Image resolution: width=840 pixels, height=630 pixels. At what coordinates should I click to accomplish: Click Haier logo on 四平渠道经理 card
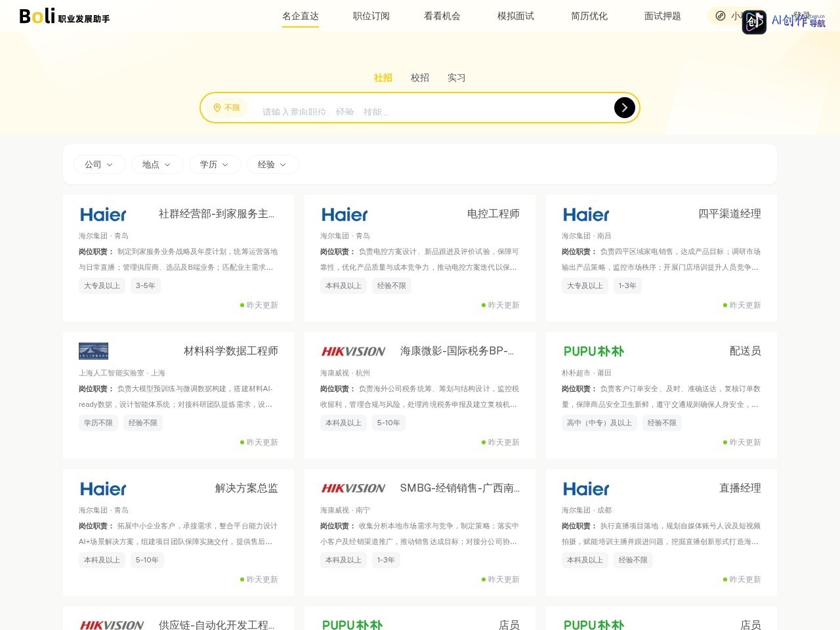pos(586,215)
